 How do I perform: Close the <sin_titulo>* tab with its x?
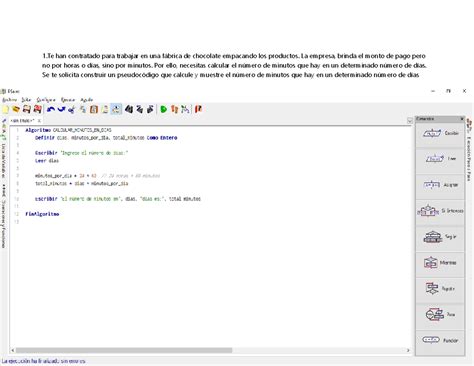[x=39, y=121]
